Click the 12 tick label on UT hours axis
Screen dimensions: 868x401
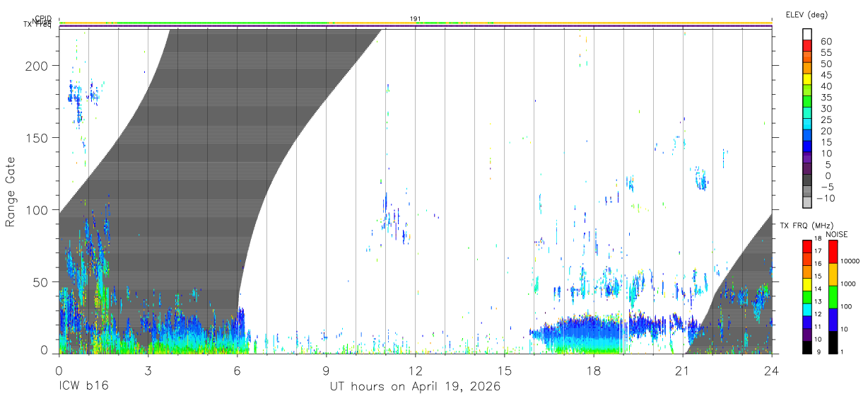tap(416, 369)
